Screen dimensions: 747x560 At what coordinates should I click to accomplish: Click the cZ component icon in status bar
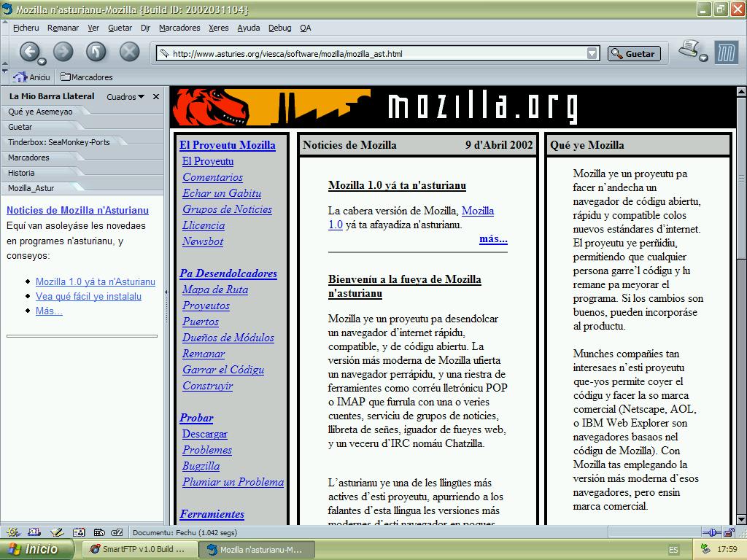coord(117,532)
